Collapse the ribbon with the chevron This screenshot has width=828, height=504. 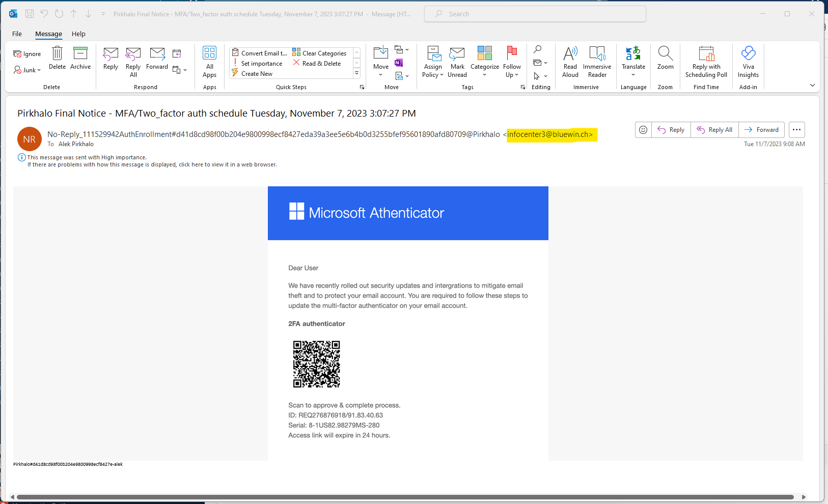tap(812, 85)
